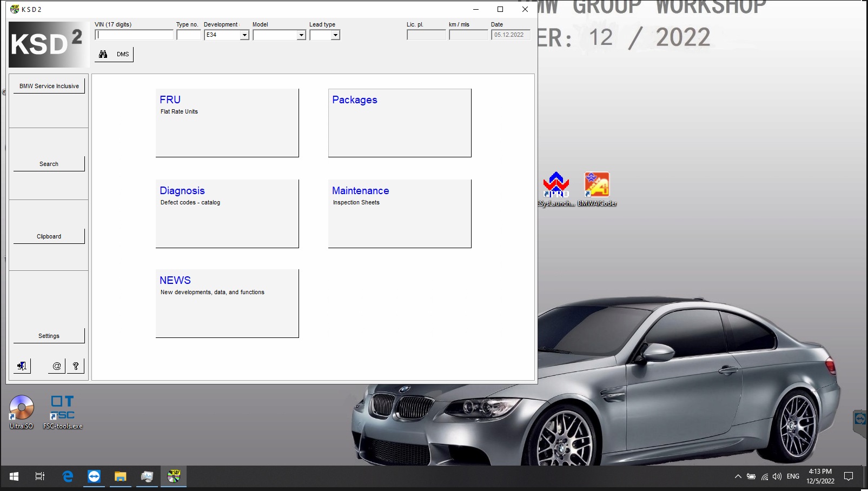Open the FSC-tools.exe desktop shortcut
Screen dimensions: 868x491
click(x=63, y=412)
